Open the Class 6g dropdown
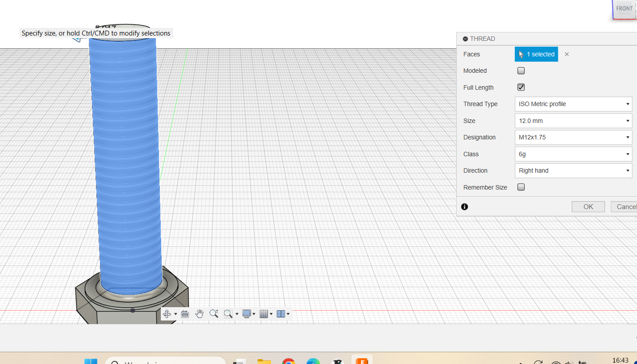 point(573,154)
